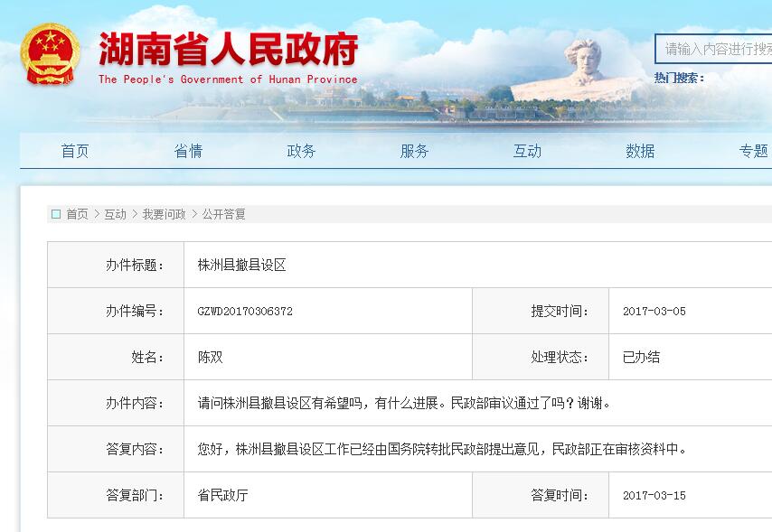Open the 首页 navigation menu
This screenshot has width=772, height=532.
(73, 151)
